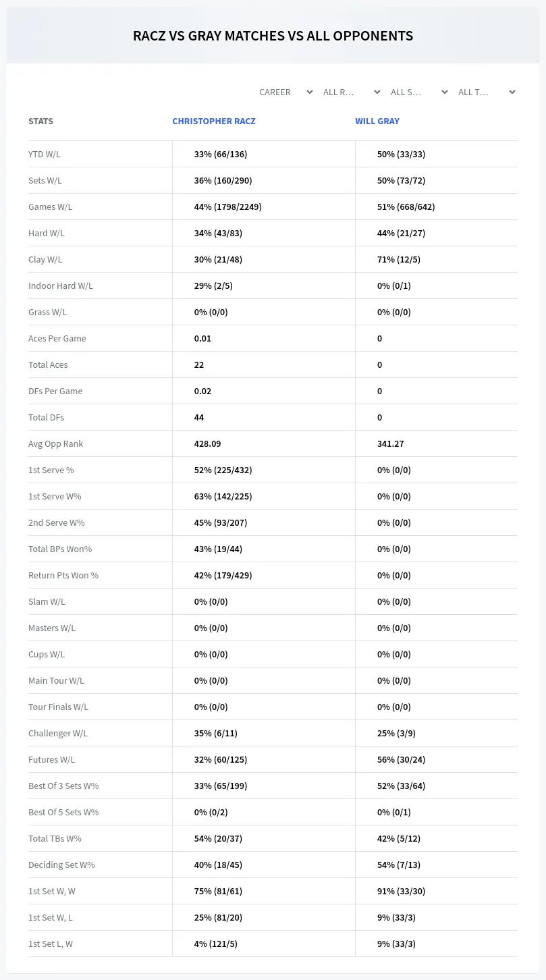This screenshot has width=546, height=980.
Task: Click Racz's Avg Opp Rank value 428.09
Action: [207, 443]
